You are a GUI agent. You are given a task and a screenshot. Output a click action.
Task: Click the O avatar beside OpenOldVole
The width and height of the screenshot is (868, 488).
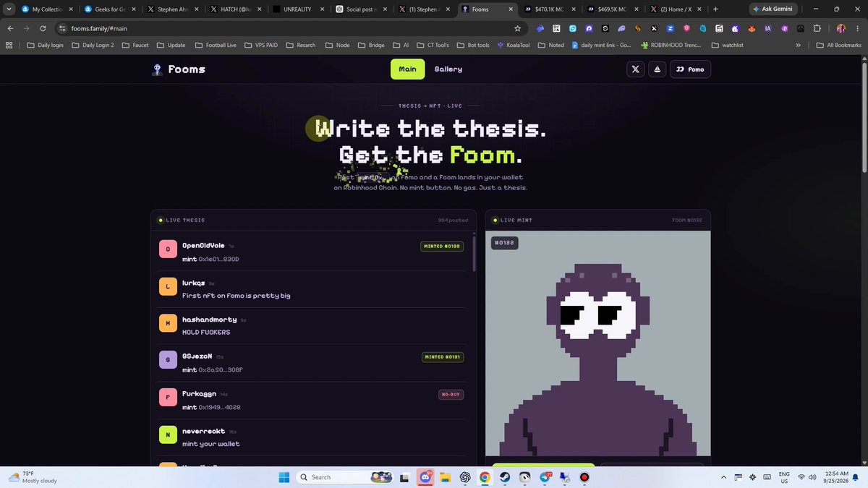[168, 249]
